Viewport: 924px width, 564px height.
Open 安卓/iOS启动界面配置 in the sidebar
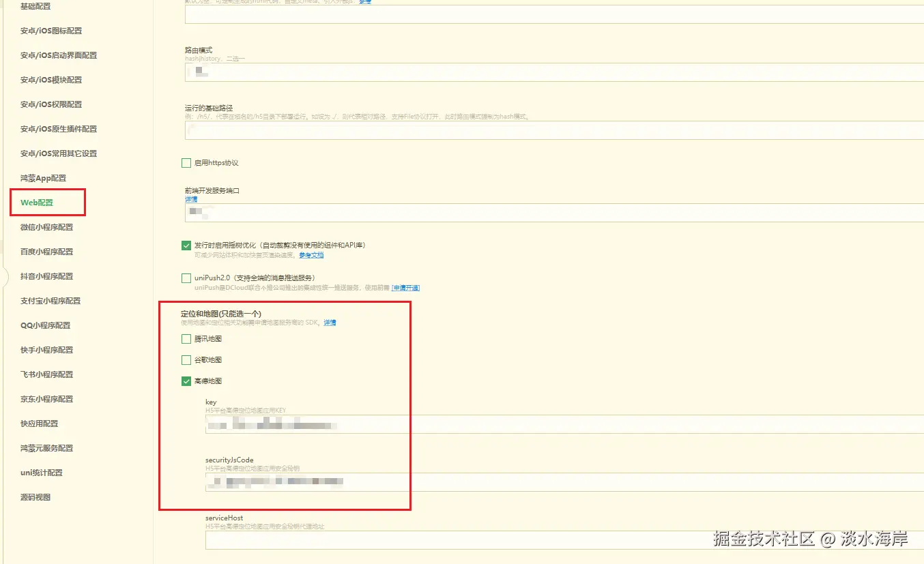tap(59, 55)
